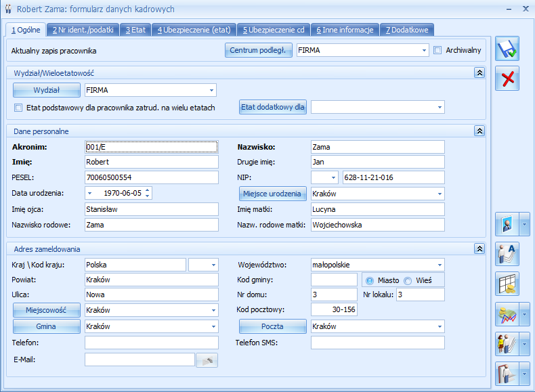Collapse the Wydział/Wieloetatowość section

(x=479, y=72)
